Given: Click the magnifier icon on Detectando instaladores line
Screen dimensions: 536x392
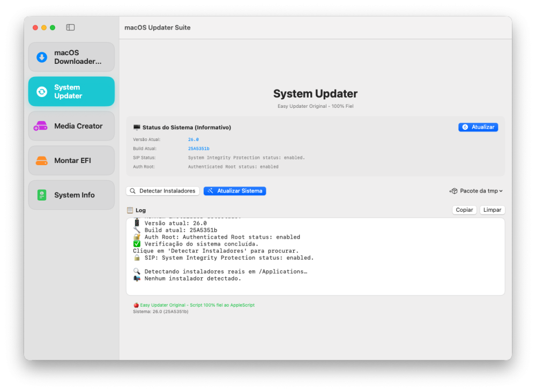Looking at the screenshot, I should (137, 271).
